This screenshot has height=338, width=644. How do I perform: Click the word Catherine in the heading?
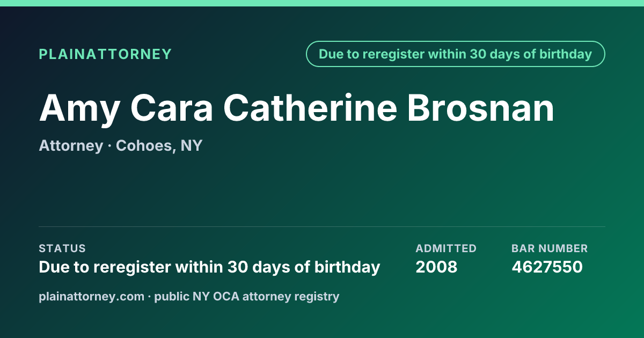310,108
